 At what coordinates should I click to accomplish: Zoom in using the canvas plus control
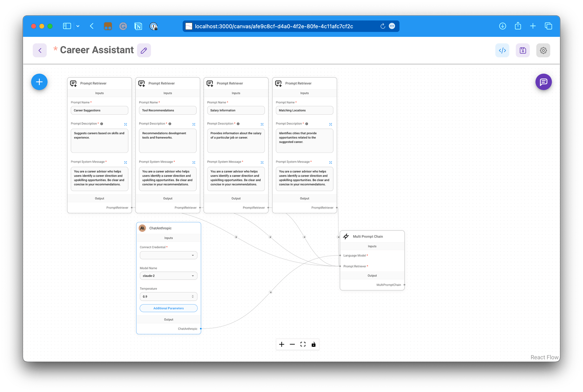(x=281, y=344)
